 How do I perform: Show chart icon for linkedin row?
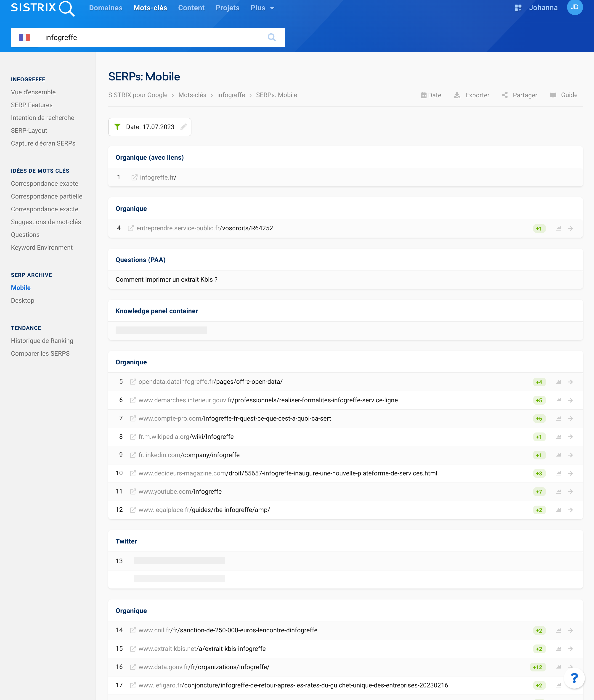click(x=558, y=455)
